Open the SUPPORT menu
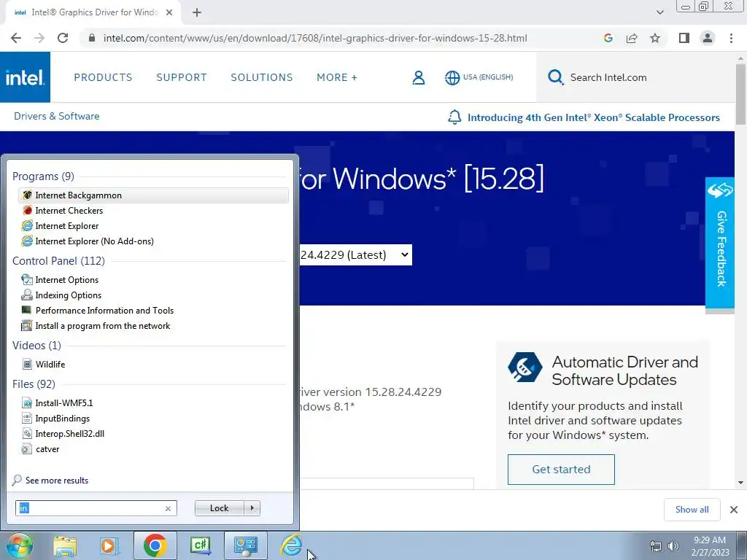The width and height of the screenshot is (747, 560). [182, 77]
